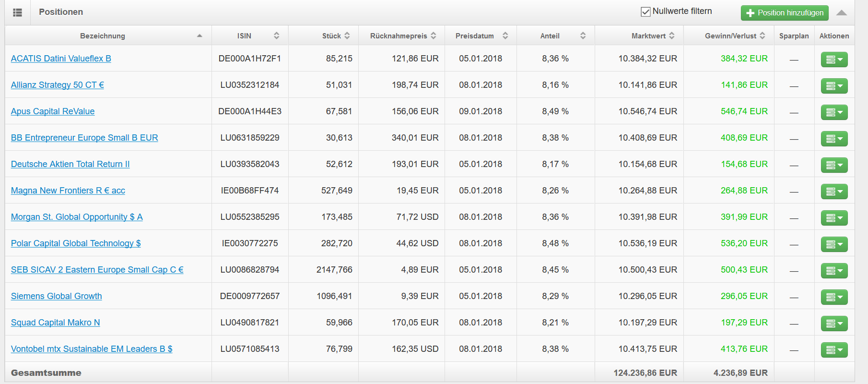
Task: Click Marktwert value 10.546,74 EUR
Action: (x=648, y=111)
